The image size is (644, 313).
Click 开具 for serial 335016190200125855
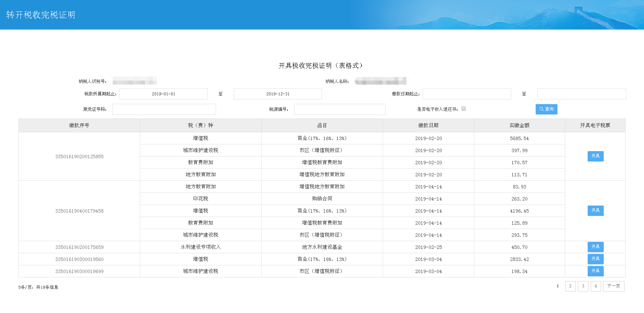tap(595, 156)
